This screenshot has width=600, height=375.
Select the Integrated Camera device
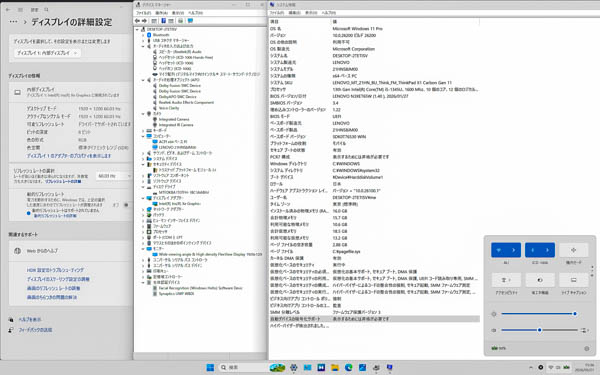[x=174, y=119]
